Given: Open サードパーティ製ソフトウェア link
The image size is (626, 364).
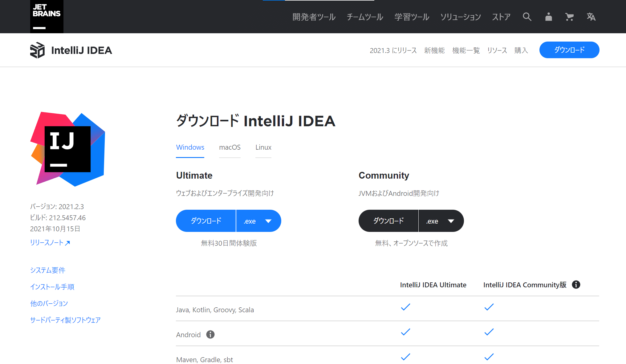Looking at the screenshot, I should [65, 320].
